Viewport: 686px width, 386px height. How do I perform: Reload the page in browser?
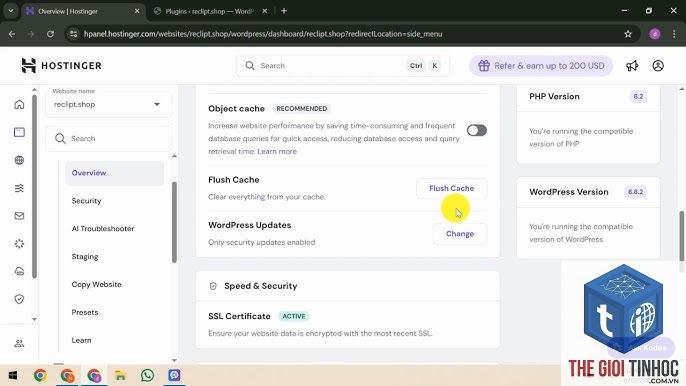tap(50, 34)
